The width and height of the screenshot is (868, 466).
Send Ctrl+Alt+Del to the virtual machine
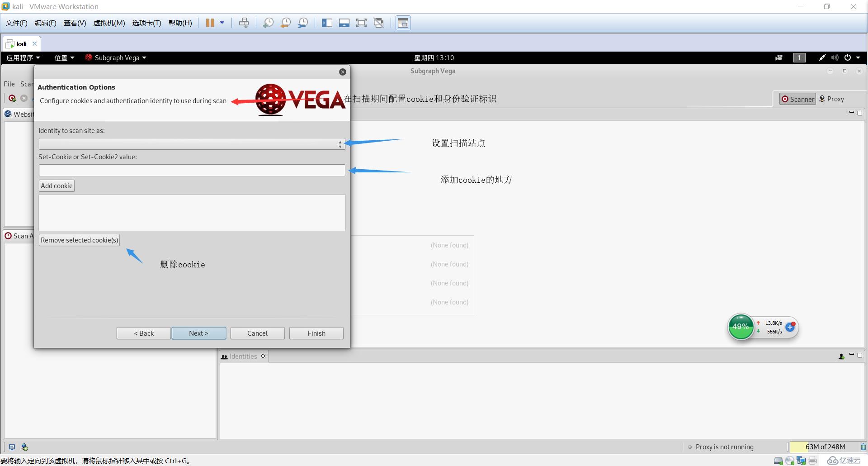(244, 23)
